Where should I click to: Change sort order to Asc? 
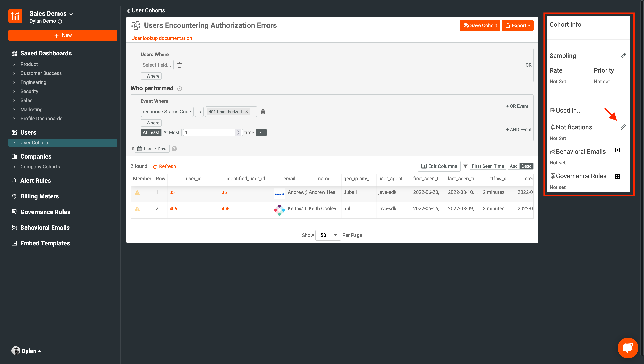coord(513,166)
